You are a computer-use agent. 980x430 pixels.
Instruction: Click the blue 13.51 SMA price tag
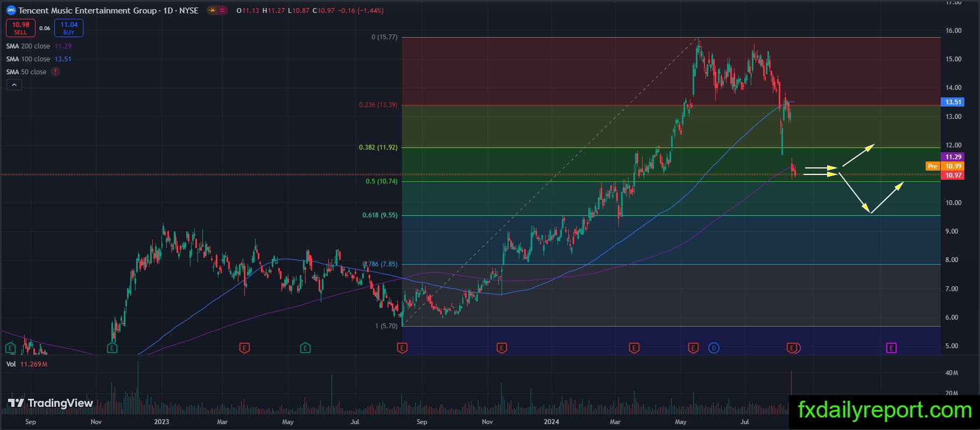[x=953, y=102]
